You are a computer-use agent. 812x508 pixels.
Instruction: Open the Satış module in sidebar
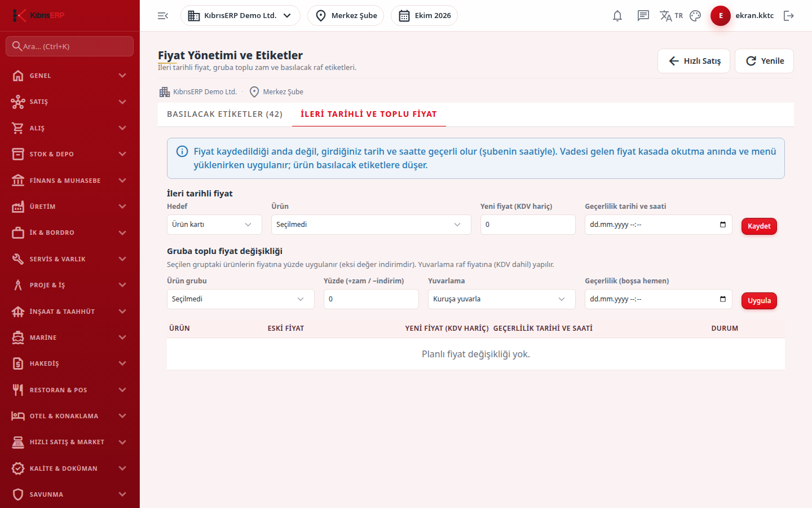tap(70, 102)
